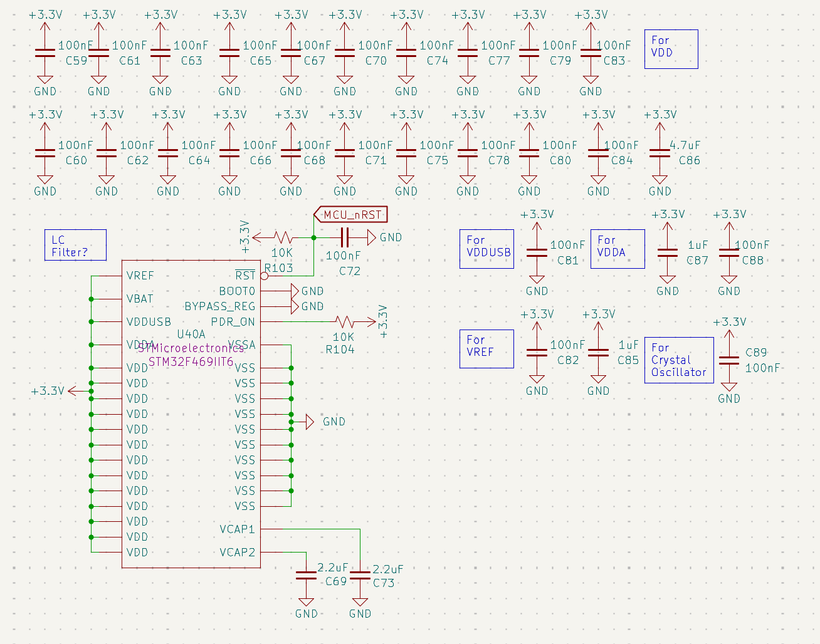Screen dimensions: 820x644
Task: Pick the C86 4.7uF capacitor symbol
Action: coord(660,153)
